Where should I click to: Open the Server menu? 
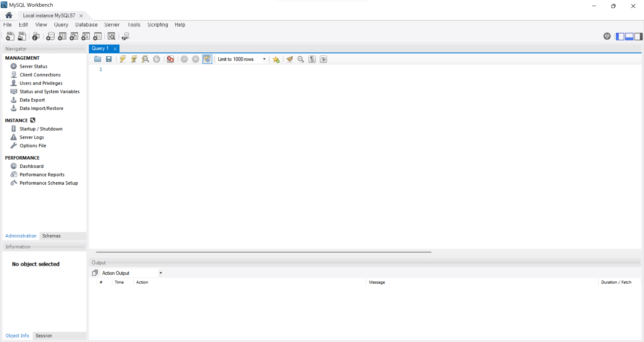click(x=112, y=25)
